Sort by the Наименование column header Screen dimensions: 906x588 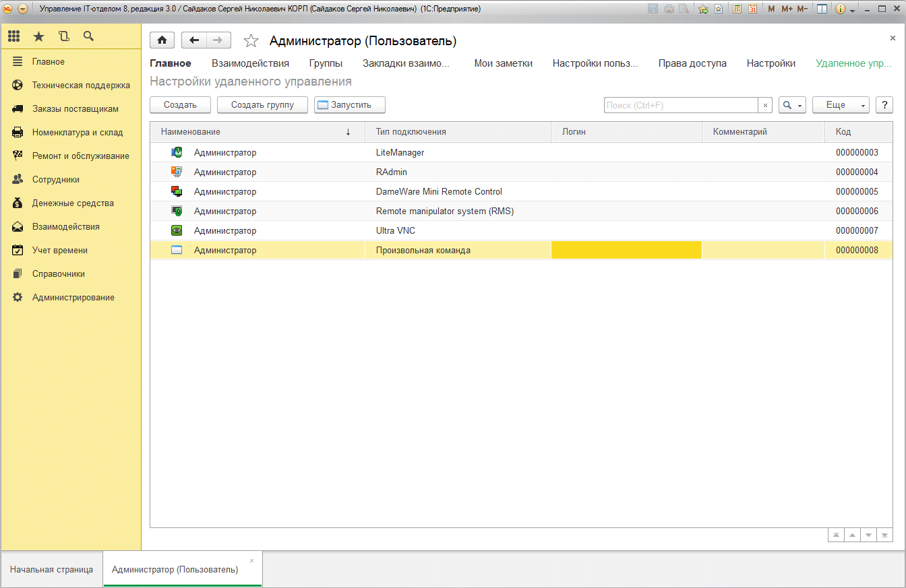[256, 132]
